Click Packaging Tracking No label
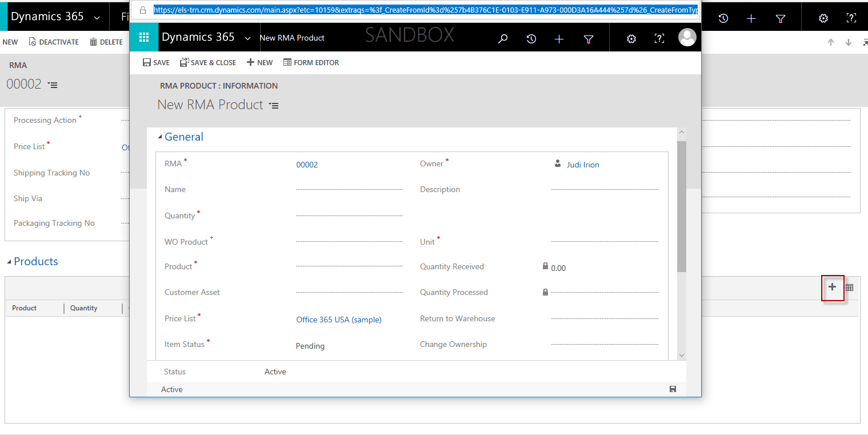Viewport: 868px width, 435px height. 54,223
